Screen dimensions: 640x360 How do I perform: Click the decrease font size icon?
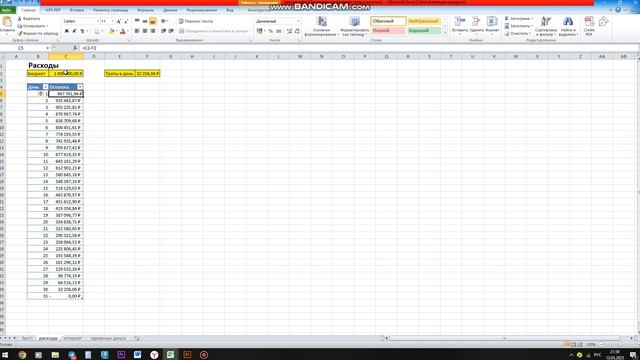click(x=126, y=21)
